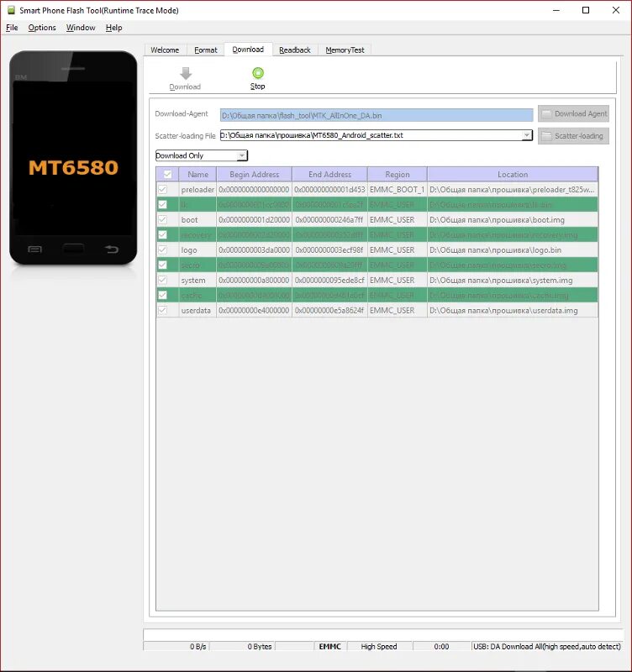Image resolution: width=632 pixels, height=672 pixels.
Task: Click the boot.img location cell
Action: pyautogui.click(x=513, y=220)
